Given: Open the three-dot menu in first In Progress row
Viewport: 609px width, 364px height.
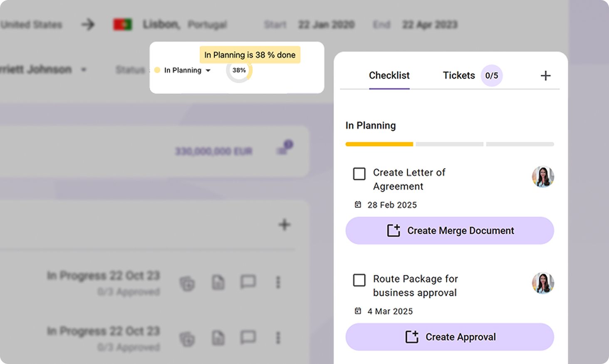Looking at the screenshot, I should (278, 282).
